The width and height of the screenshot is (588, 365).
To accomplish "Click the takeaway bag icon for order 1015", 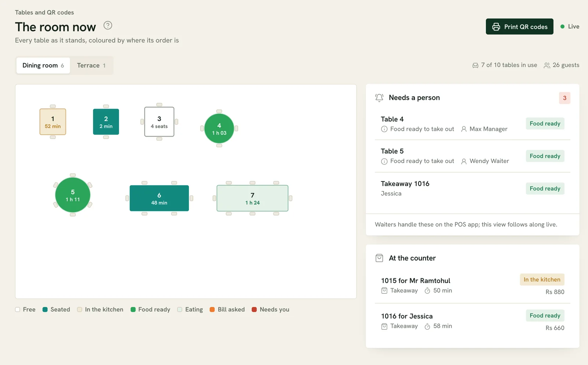I will tap(384, 290).
